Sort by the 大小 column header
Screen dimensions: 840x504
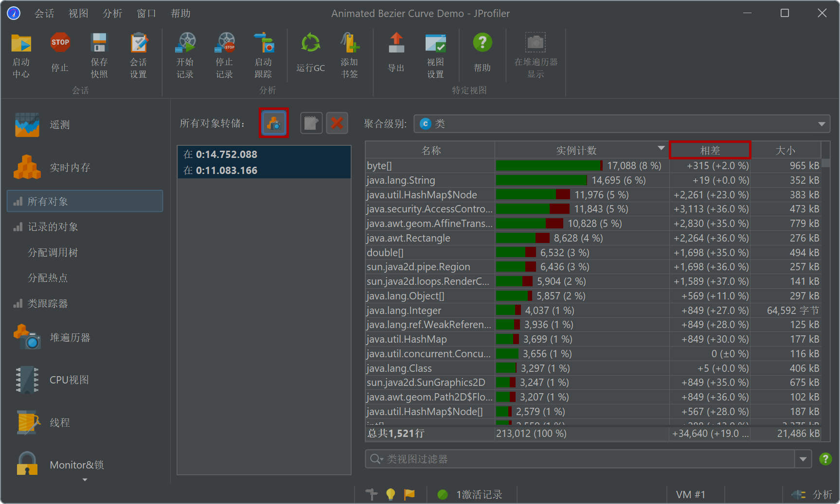[x=786, y=150]
